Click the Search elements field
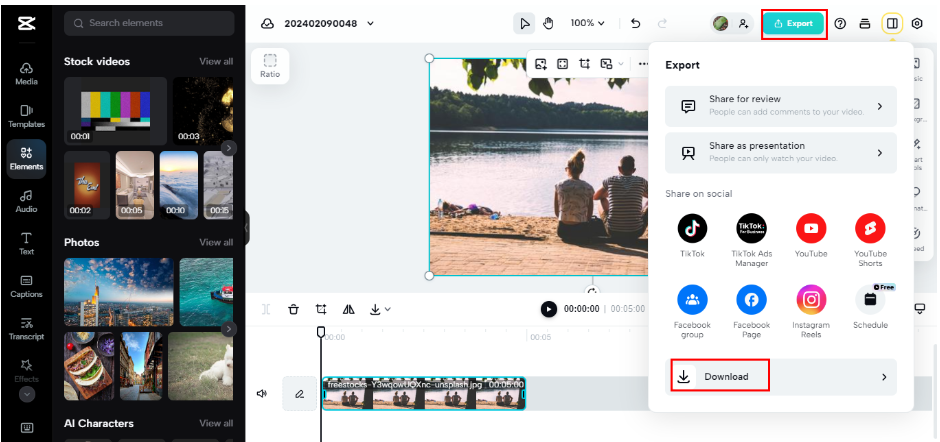This screenshot has width=940, height=442. [x=149, y=23]
